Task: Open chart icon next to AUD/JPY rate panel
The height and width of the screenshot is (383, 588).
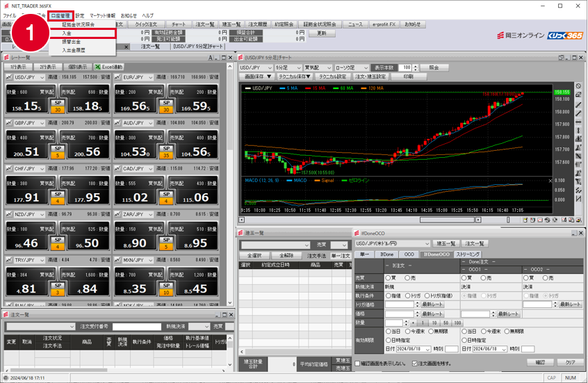Action: coord(117,123)
